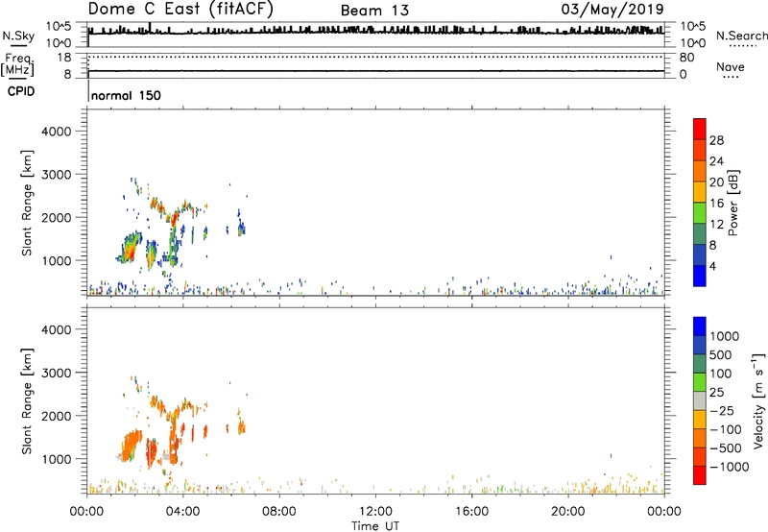The width and height of the screenshot is (768, 532).
Task: Click the gray swatch in Velocity colorbar
Action: 700,400
